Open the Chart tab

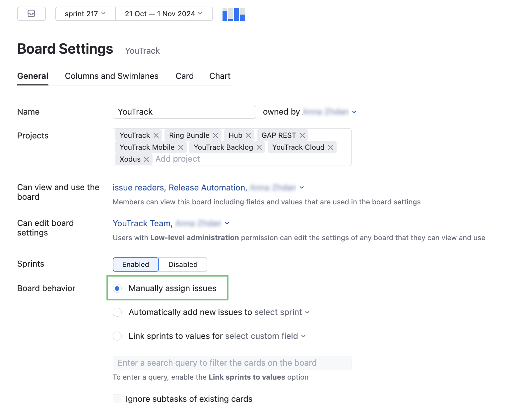click(220, 76)
